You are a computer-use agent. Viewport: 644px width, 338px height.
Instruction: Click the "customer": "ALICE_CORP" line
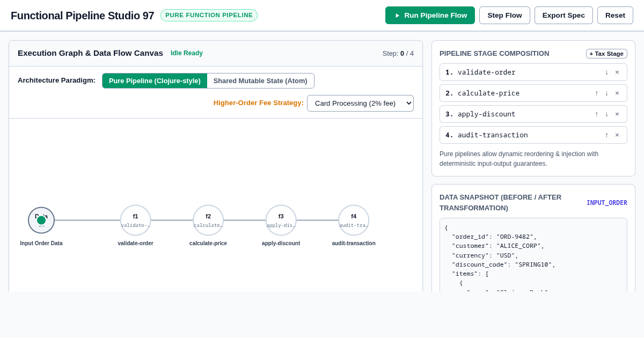(498, 246)
